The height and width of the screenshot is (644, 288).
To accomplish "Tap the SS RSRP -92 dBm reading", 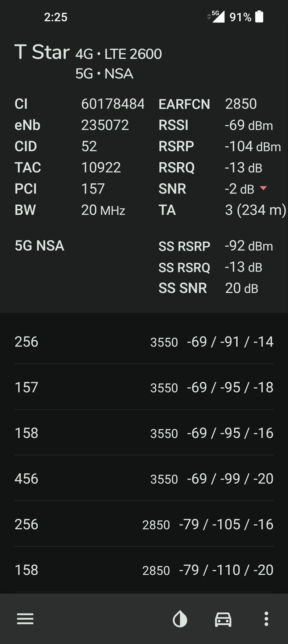I will 249,246.
